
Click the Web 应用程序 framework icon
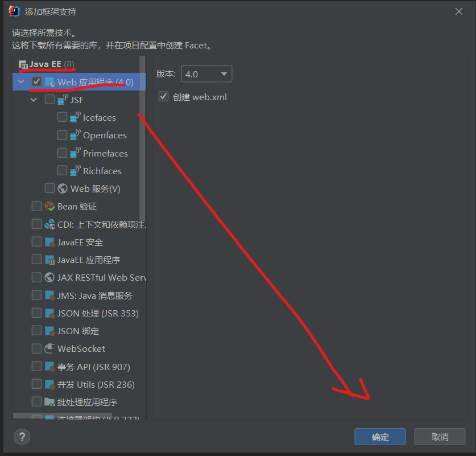pyautogui.click(x=50, y=82)
